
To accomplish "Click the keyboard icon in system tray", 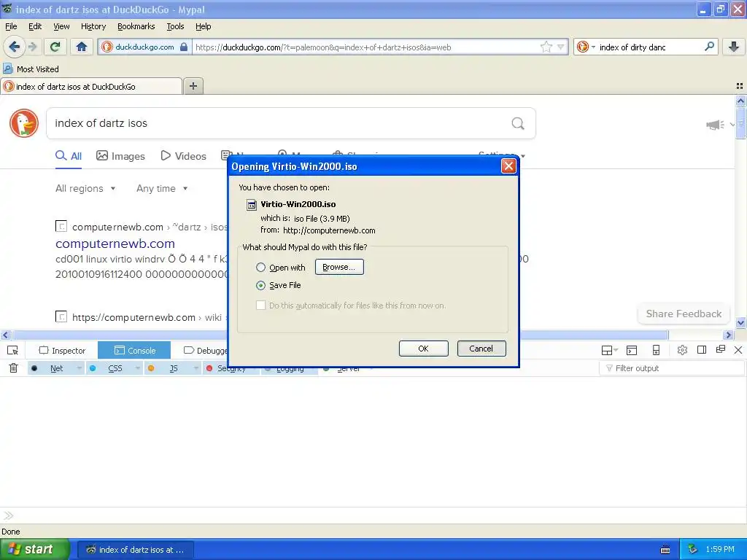I will pos(665,550).
